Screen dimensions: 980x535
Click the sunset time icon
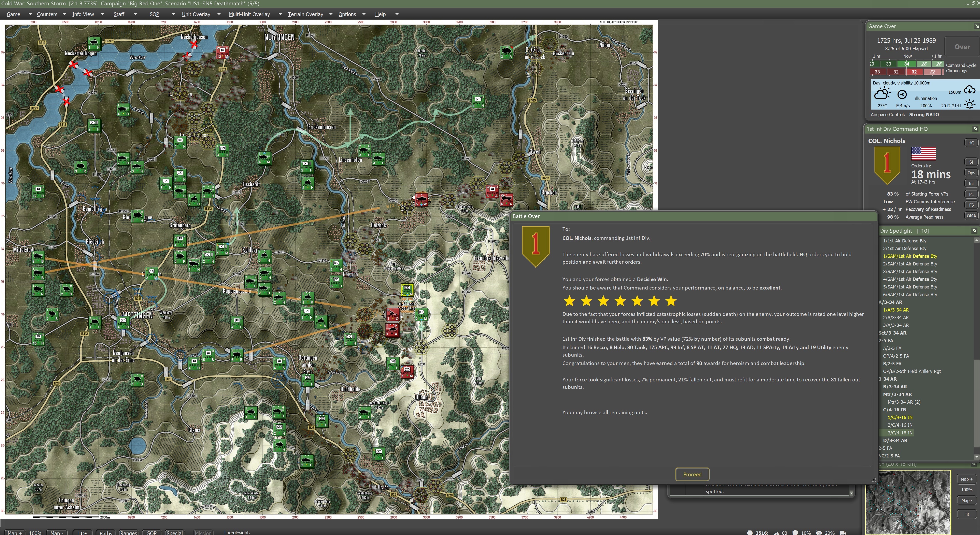969,104
